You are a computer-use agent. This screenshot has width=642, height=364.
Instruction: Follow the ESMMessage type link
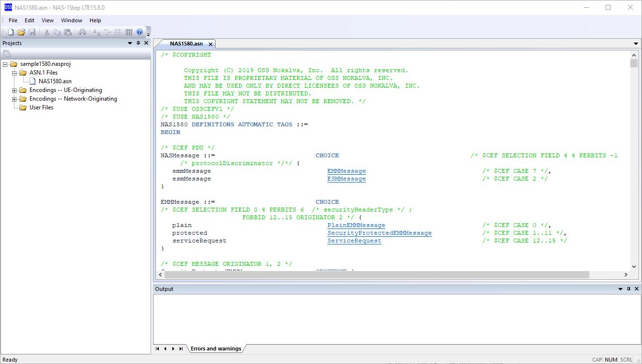click(347, 179)
